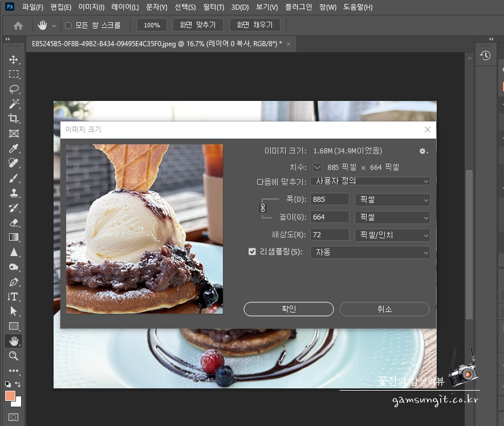This screenshot has width=504, height=426.
Task: Select the Move tool
Action: point(14,59)
